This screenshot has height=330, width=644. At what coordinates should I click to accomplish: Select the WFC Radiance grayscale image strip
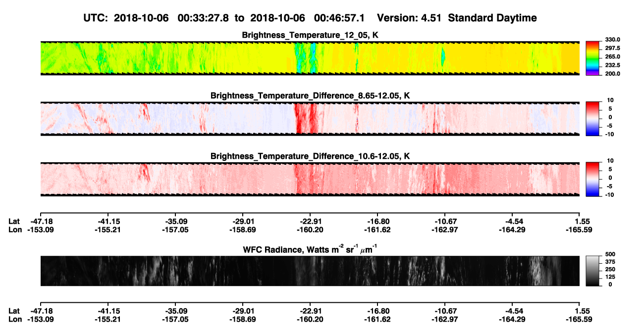pyautogui.click(x=310, y=271)
